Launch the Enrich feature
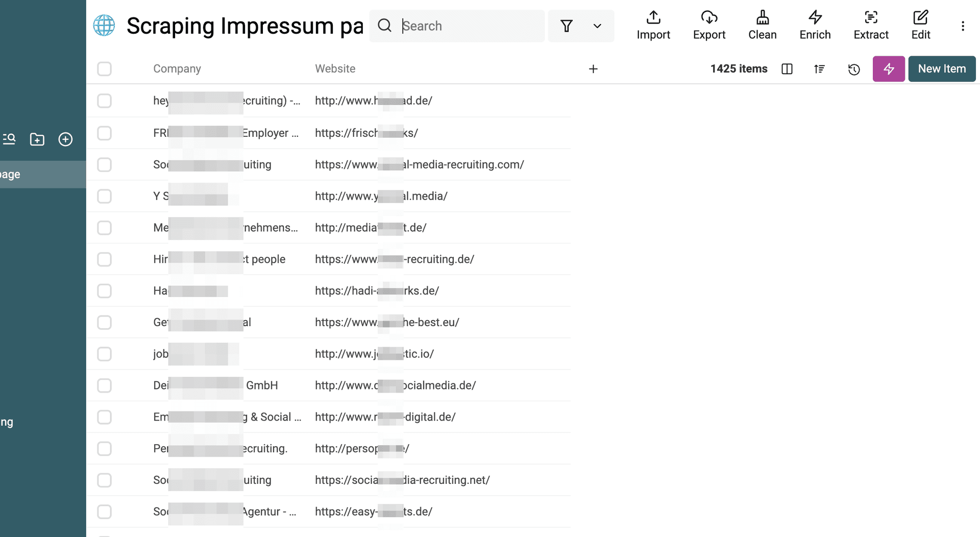The image size is (980, 537). click(815, 25)
